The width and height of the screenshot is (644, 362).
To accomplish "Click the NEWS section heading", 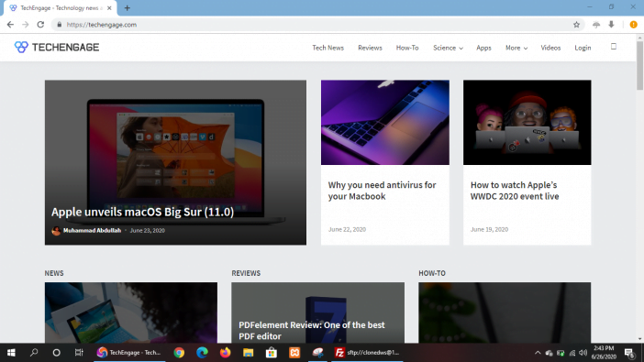I will click(54, 273).
